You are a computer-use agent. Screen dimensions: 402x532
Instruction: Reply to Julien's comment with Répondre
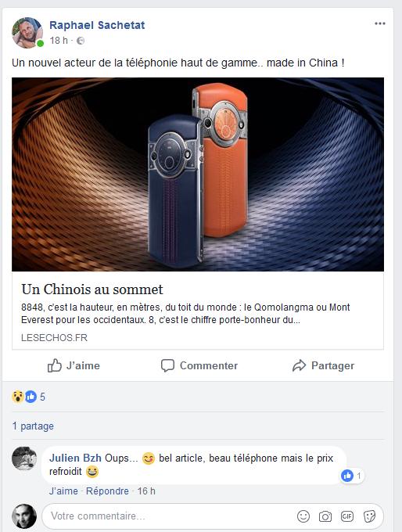[107, 491]
